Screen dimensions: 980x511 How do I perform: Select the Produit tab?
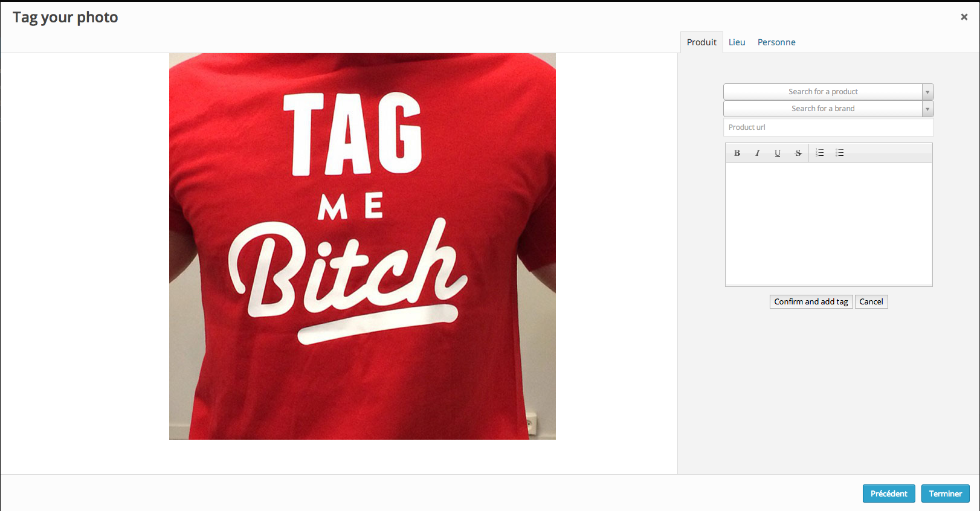point(701,42)
